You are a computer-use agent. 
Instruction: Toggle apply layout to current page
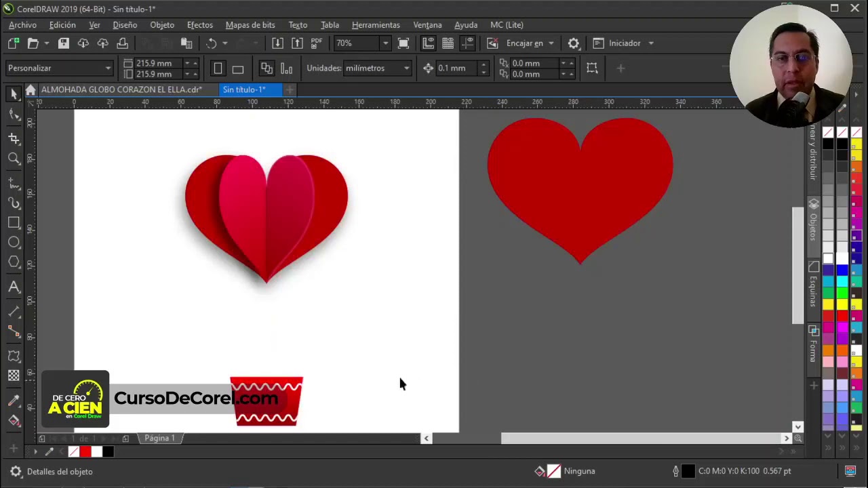point(286,68)
